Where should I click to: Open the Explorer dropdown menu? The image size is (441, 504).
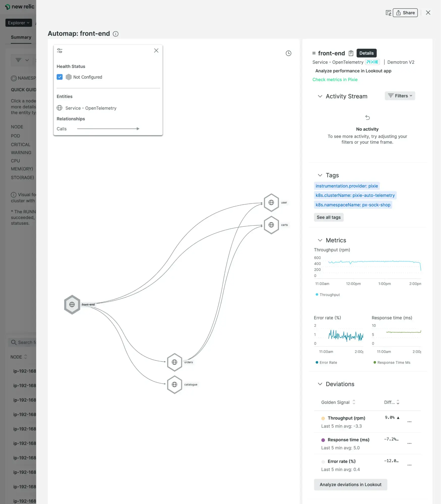click(x=19, y=23)
